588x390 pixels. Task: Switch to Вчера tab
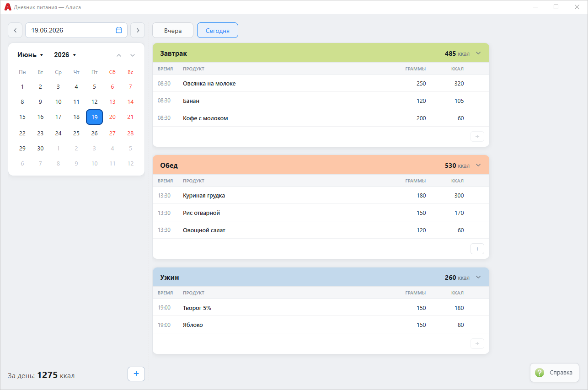[x=173, y=31]
